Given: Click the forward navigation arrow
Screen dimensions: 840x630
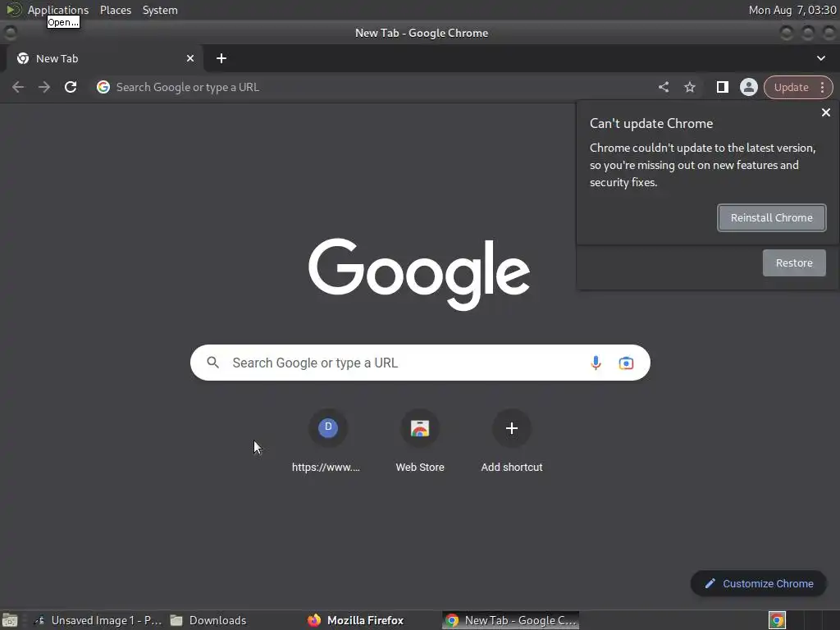Looking at the screenshot, I should (44, 87).
